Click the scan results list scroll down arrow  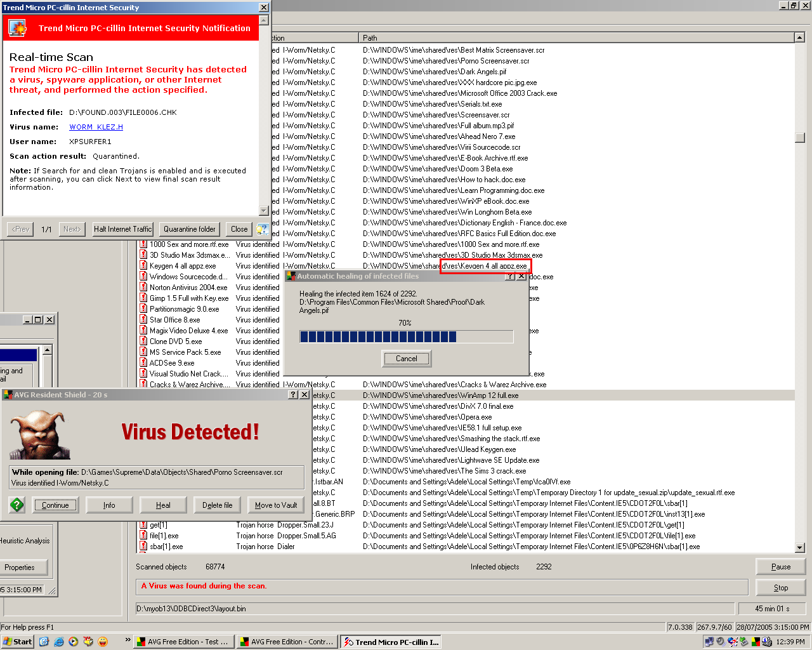click(x=799, y=547)
